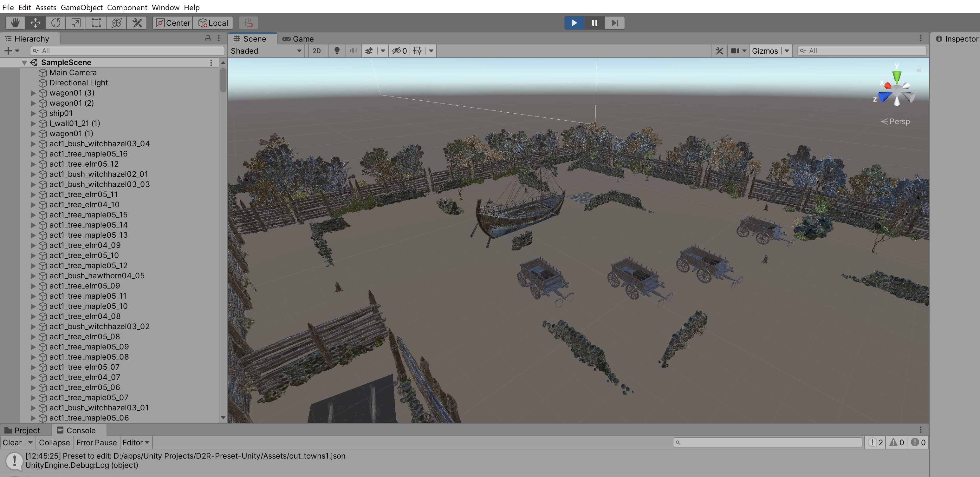
Task: Open Shaded draw mode dropdown
Action: click(266, 51)
